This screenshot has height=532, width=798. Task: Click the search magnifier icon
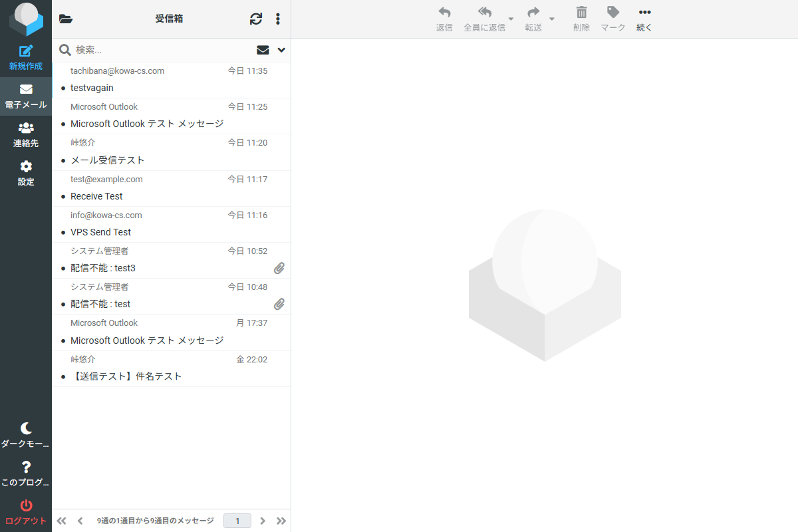pyautogui.click(x=65, y=49)
